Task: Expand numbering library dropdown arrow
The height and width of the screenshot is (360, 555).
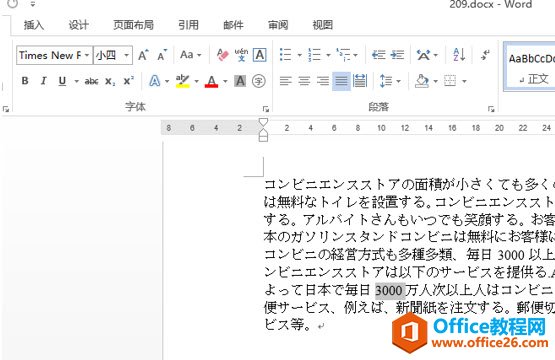Action: point(328,55)
